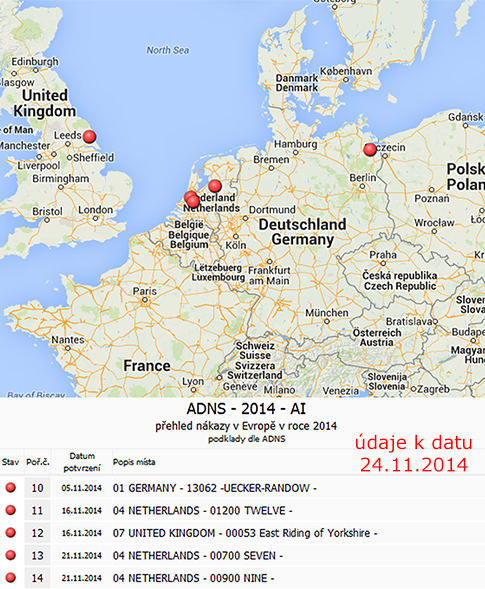Click the 'Deutschland Germany' country label

(x=302, y=232)
